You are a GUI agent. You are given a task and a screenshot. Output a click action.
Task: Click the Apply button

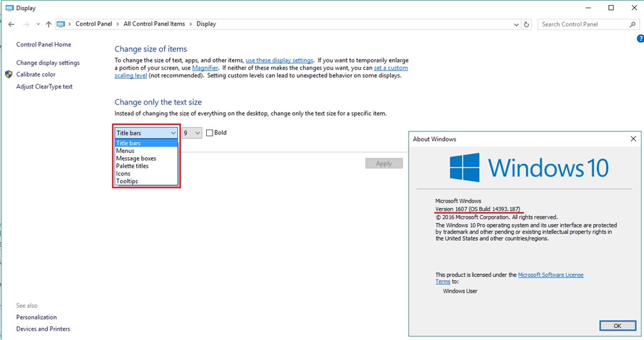(384, 163)
